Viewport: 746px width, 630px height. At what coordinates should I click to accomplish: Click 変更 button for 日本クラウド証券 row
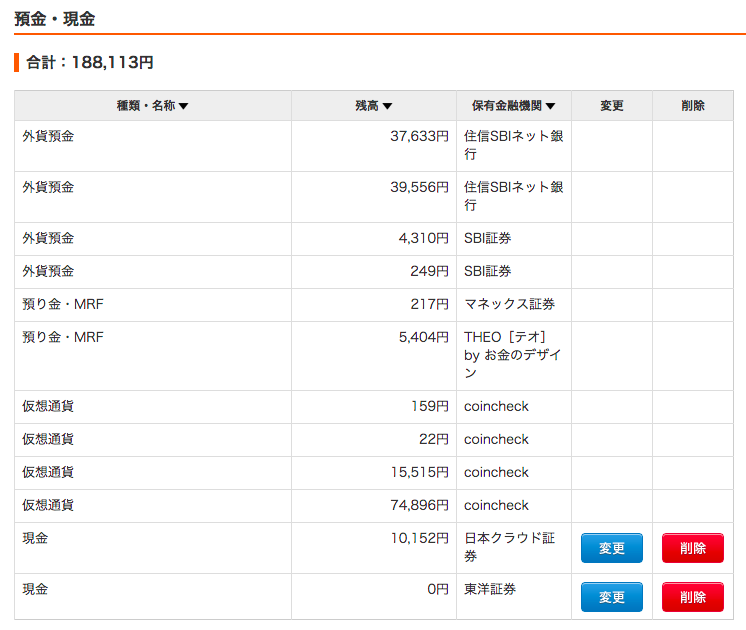pyautogui.click(x=611, y=548)
